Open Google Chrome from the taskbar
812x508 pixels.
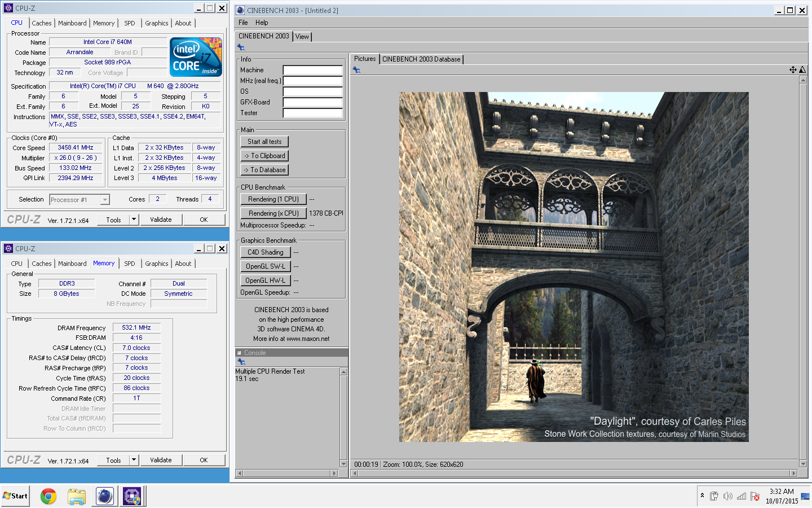48,496
